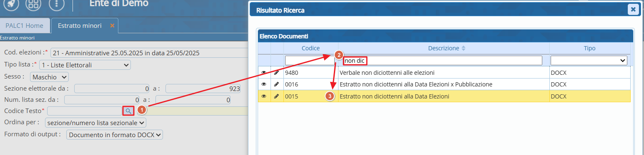Click the Ente di Demo title
Image resolution: width=644 pixels, height=155 pixels.
pos(119,4)
